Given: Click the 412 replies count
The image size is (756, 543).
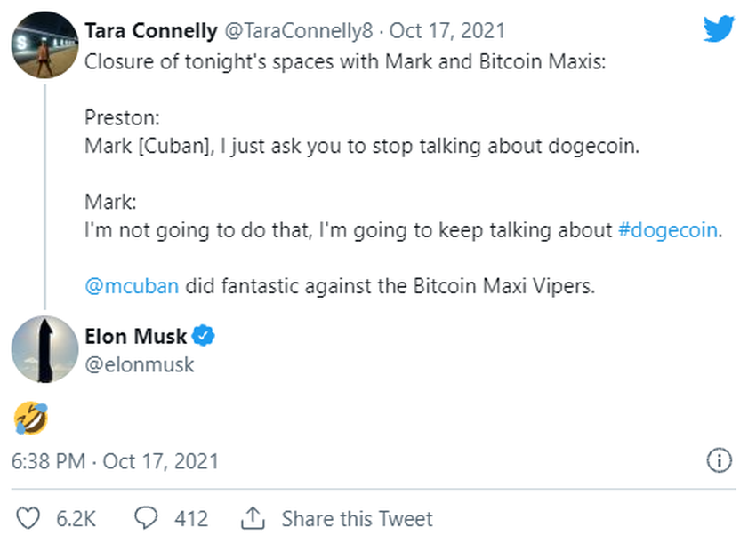Looking at the screenshot, I should pyautogui.click(x=191, y=519).
